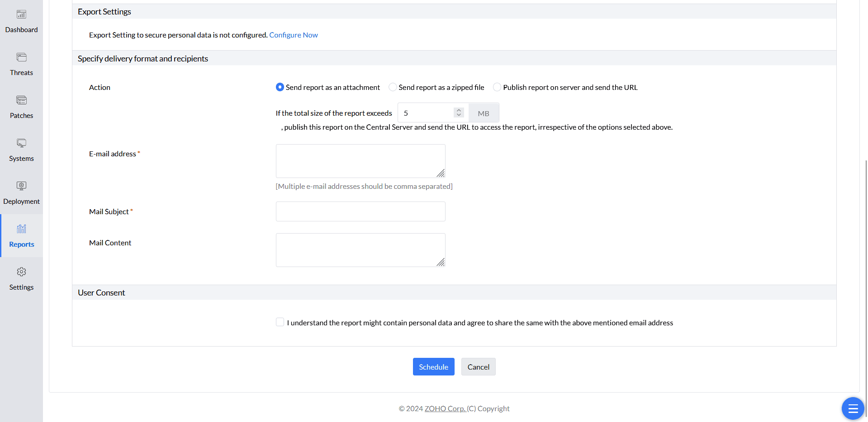Increase the report size limit stepper
868x422 pixels.
[459, 110]
